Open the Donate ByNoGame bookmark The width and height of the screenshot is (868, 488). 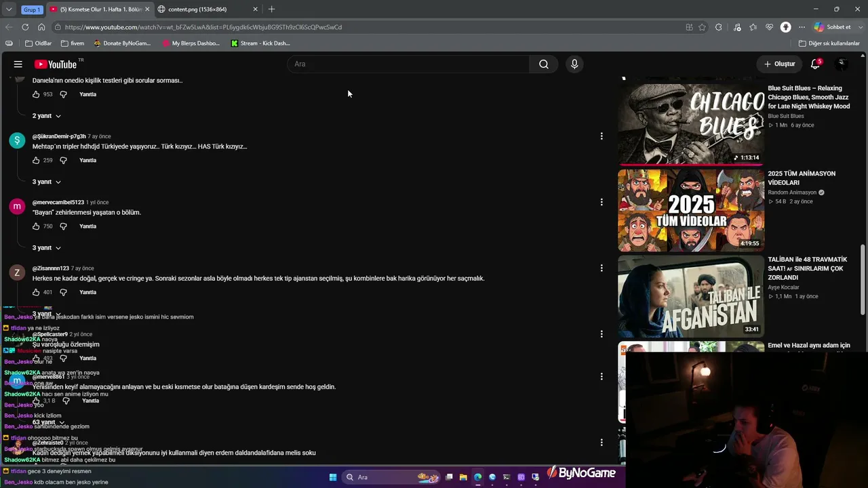[x=123, y=43]
